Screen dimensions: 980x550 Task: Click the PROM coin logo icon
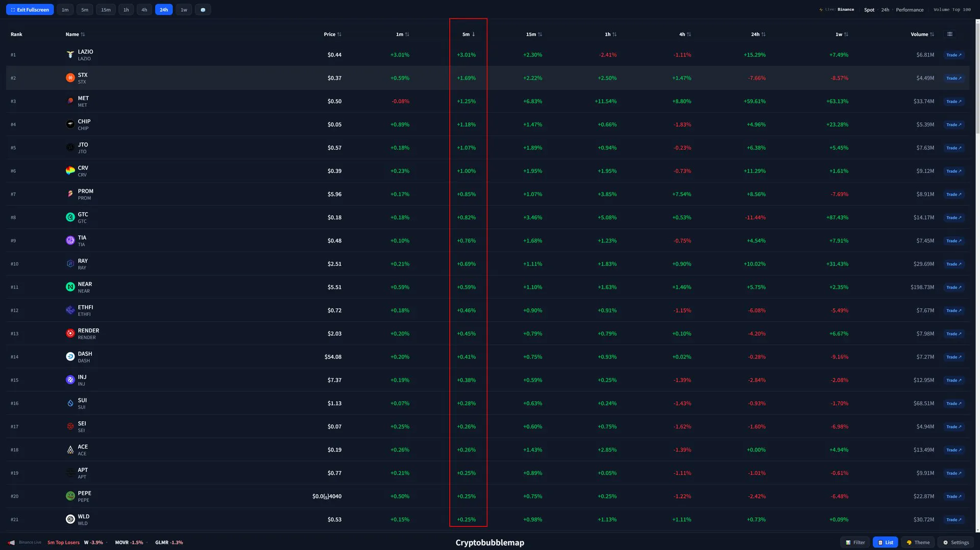(70, 194)
